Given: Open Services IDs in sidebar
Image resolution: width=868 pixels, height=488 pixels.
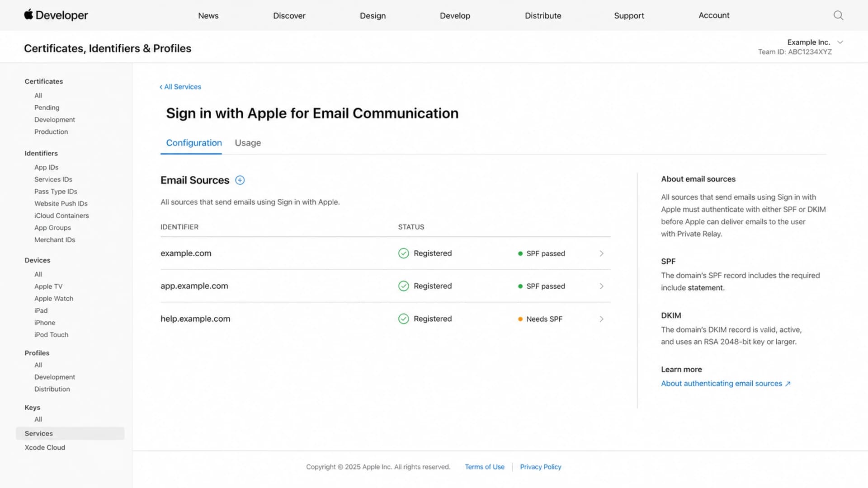Looking at the screenshot, I should coord(53,179).
